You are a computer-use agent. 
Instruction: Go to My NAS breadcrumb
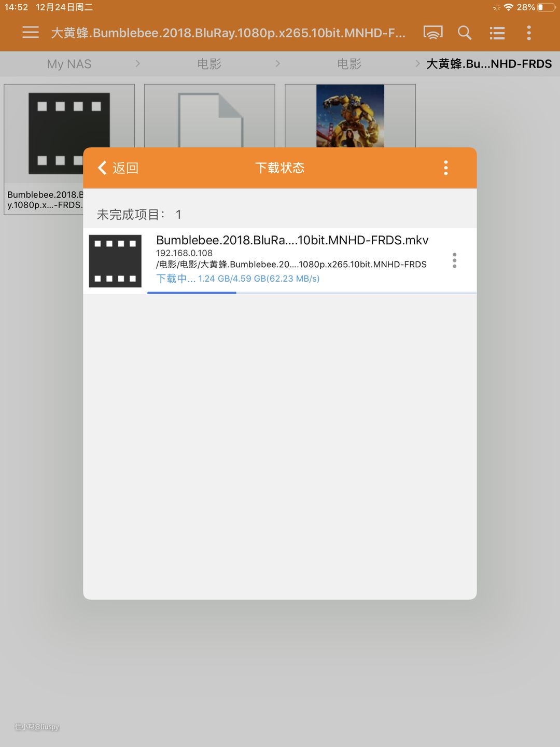[x=69, y=64]
